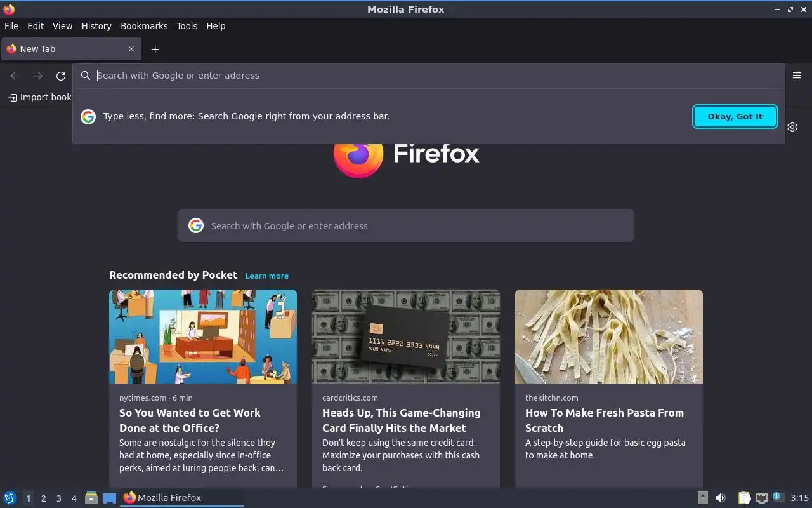Image resolution: width=812 pixels, height=508 pixels.
Task: Click Okay, Got It button
Action: pos(735,116)
